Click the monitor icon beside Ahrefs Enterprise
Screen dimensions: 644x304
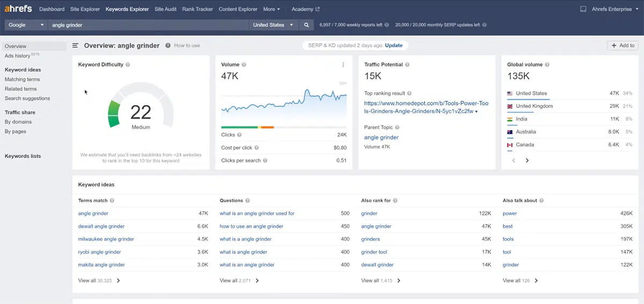pos(583,9)
